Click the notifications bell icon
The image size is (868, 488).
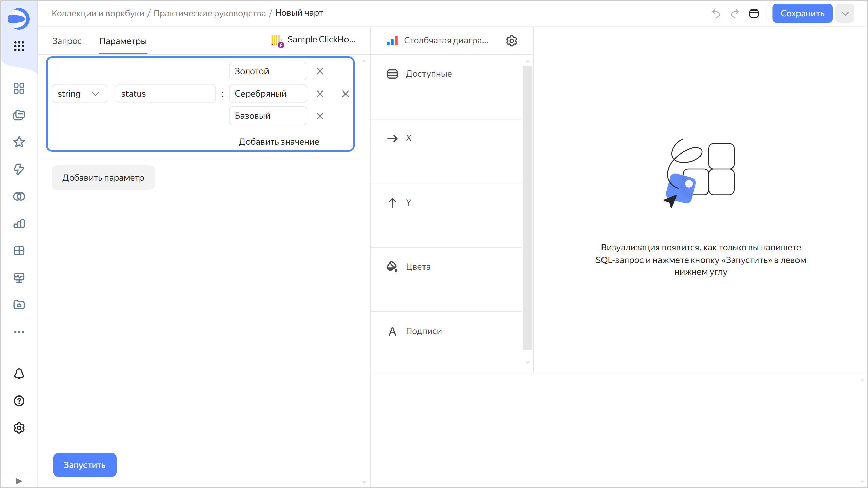pos(19,374)
